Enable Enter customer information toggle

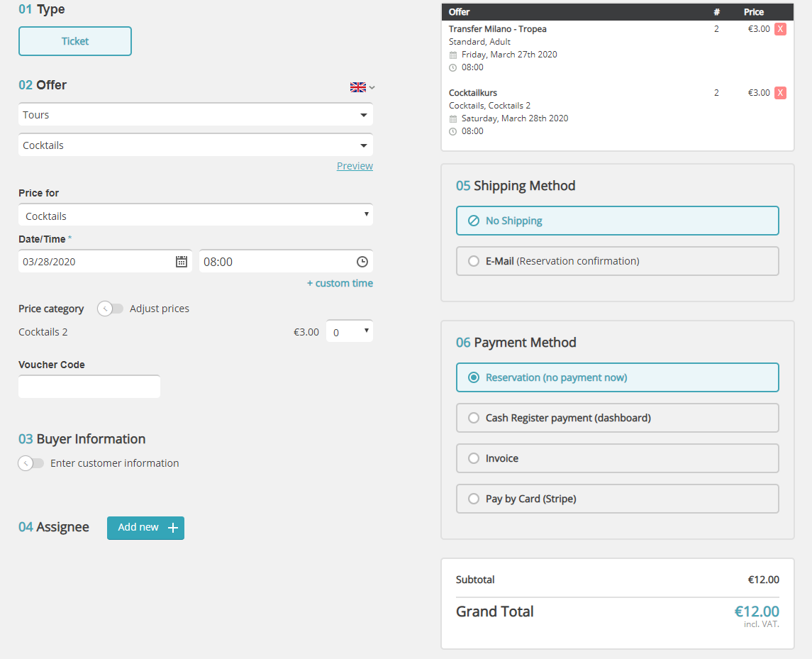tap(31, 463)
